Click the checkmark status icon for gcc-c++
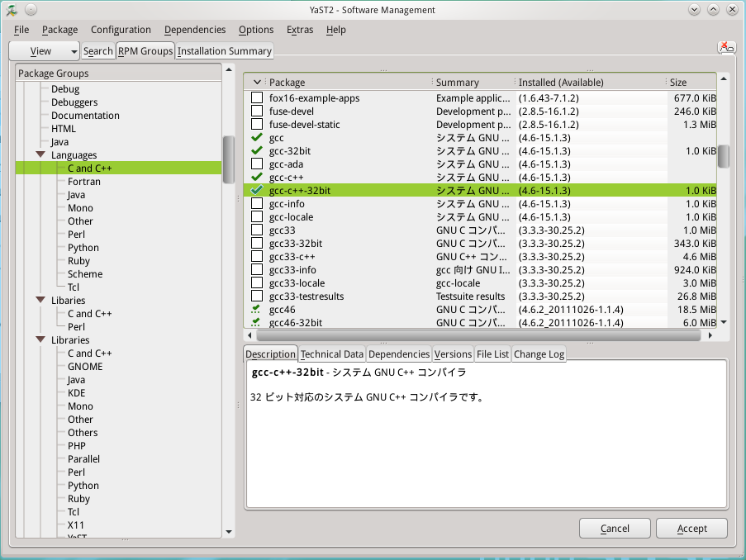 [257, 177]
